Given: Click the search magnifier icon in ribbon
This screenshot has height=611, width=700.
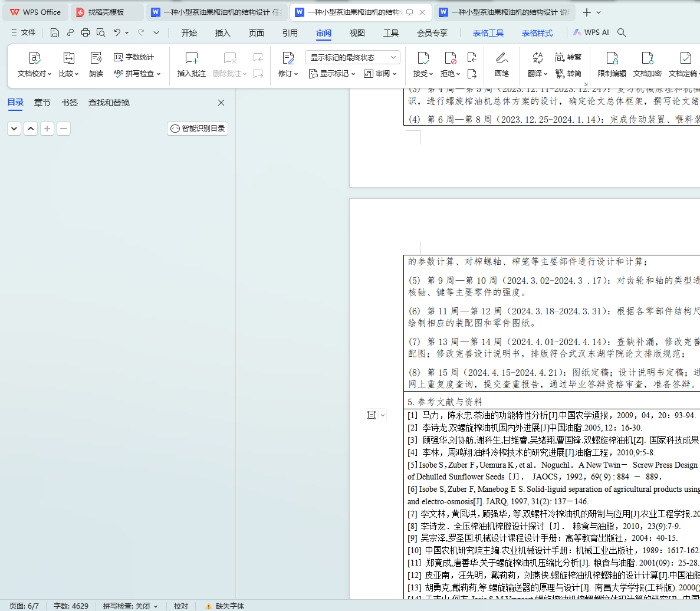Looking at the screenshot, I should (x=622, y=32).
